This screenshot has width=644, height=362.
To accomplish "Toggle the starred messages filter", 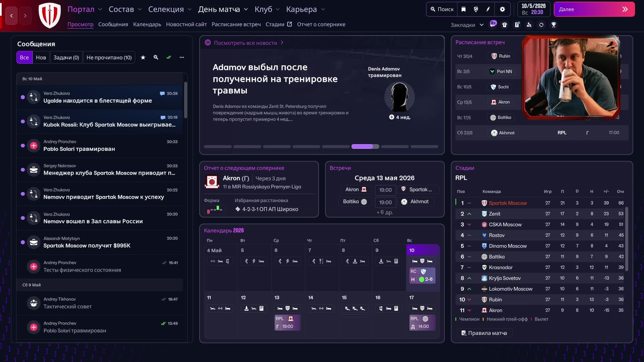I will 143,57.
